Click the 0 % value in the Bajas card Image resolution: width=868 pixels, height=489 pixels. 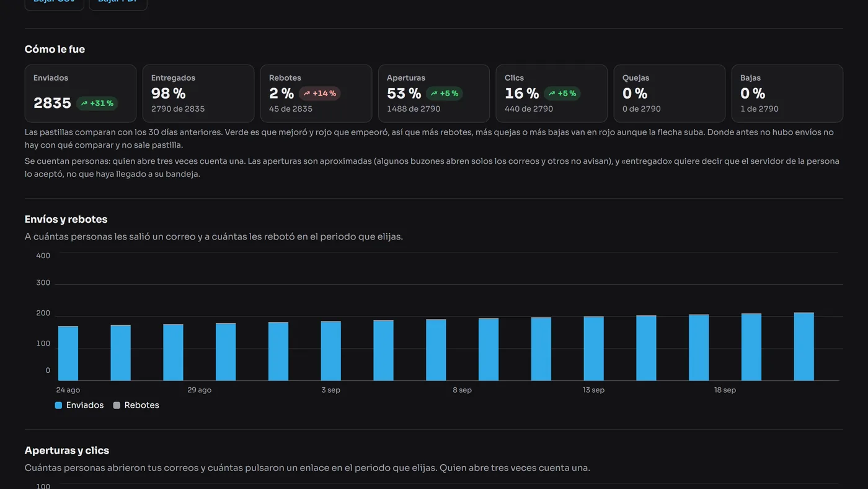point(753,94)
